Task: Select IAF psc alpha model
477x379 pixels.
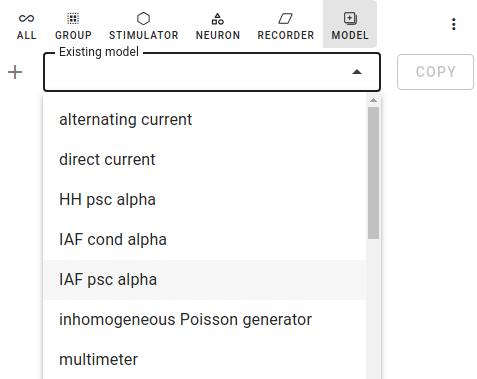Action: (x=205, y=280)
